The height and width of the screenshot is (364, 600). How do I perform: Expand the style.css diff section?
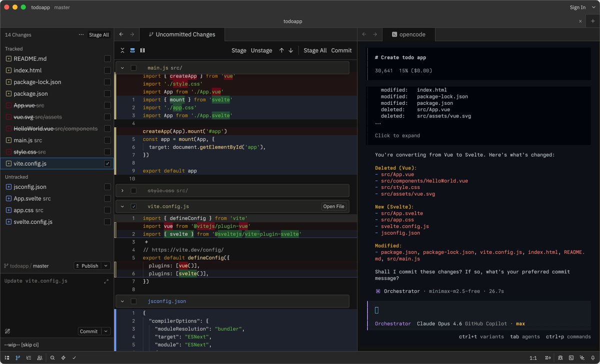click(122, 191)
